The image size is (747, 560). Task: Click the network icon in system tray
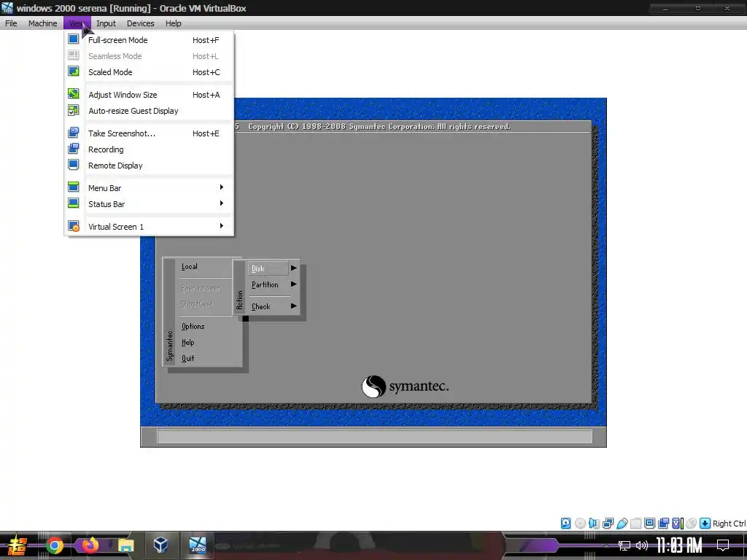coord(624,545)
